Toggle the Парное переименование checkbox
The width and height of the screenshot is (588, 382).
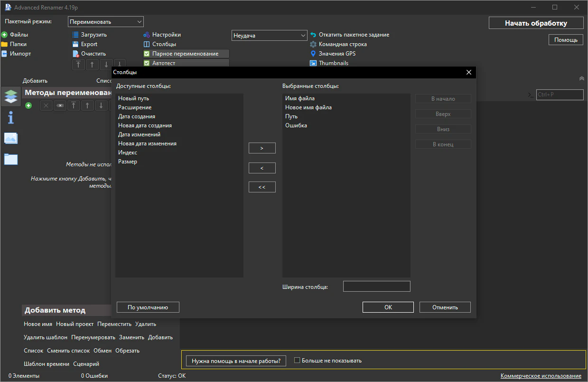(147, 54)
